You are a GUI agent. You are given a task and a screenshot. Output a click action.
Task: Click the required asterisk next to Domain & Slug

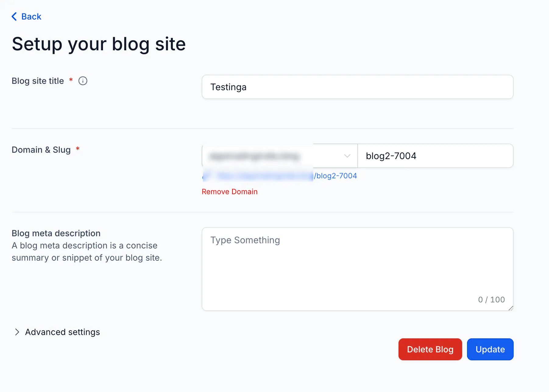(77, 149)
